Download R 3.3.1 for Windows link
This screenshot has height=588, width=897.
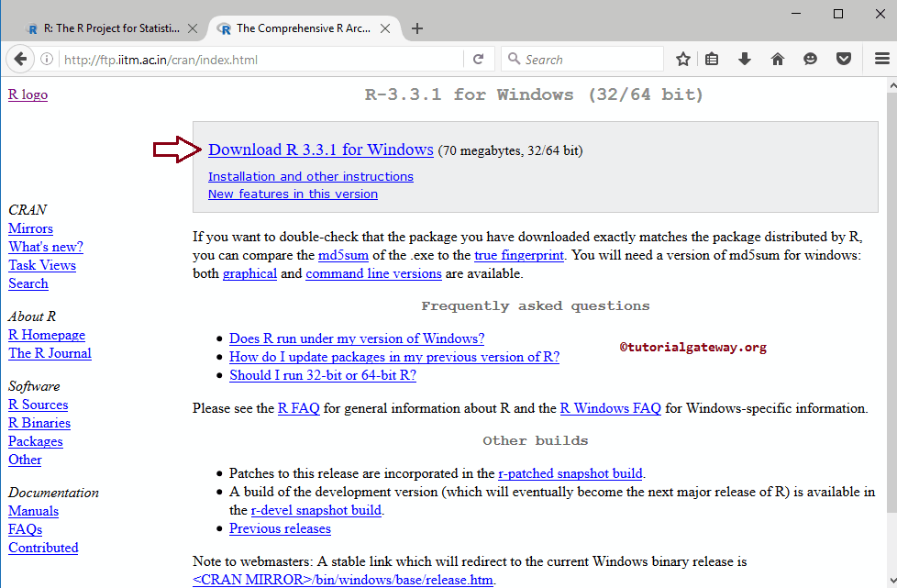(321, 150)
